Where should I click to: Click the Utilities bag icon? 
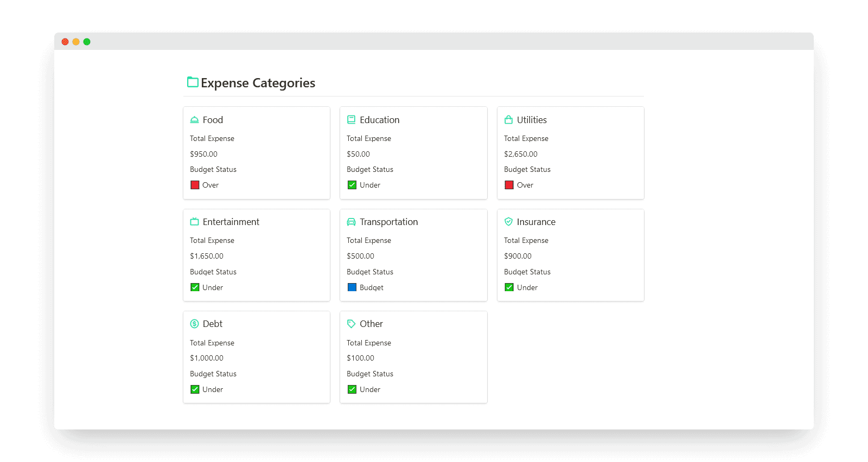pyautogui.click(x=508, y=120)
